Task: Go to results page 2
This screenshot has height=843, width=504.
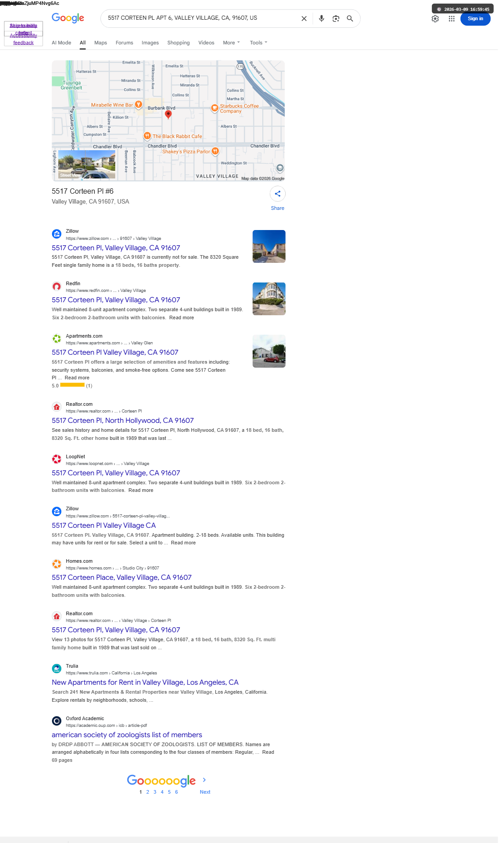Action: click(148, 792)
